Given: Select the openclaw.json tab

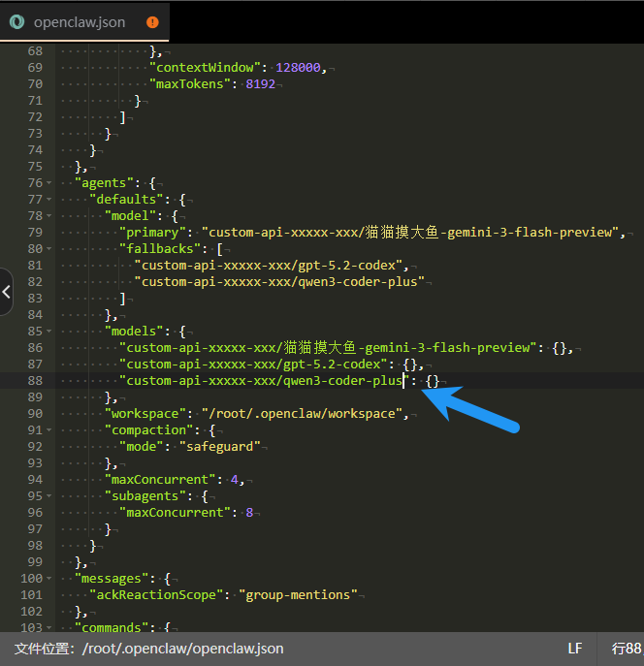Looking at the screenshot, I should click(78, 21).
